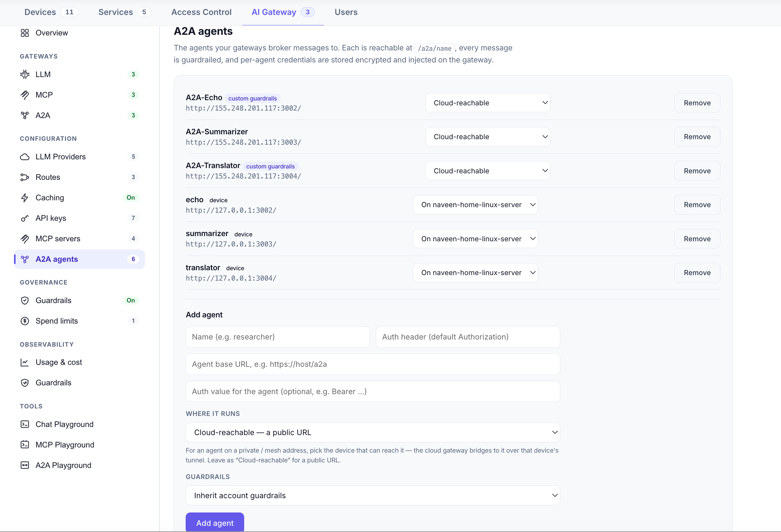Expand echo device location dropdown
This screenshot has width=781, height=532.
[x=475, y=205]
